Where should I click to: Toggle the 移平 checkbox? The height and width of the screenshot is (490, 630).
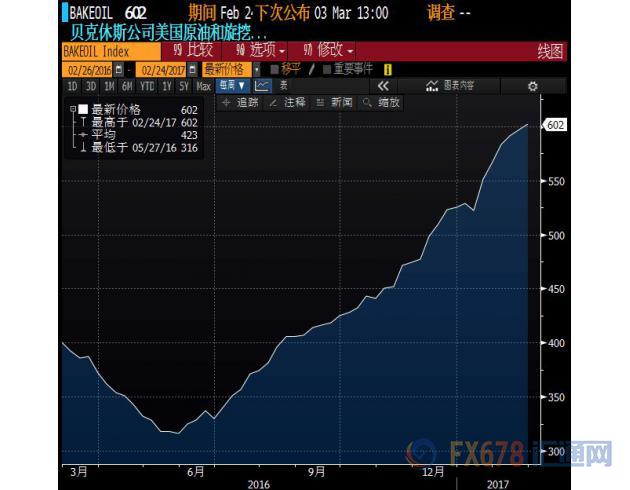point(275,70)
